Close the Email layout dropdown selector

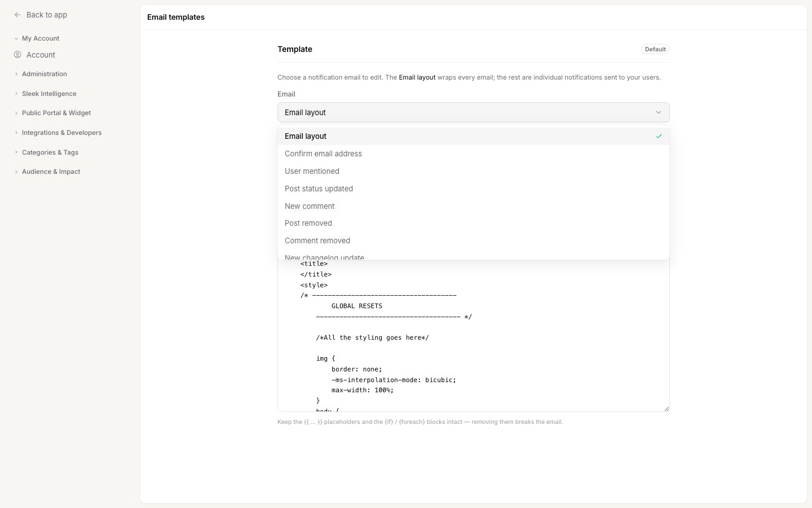point(474,112)
